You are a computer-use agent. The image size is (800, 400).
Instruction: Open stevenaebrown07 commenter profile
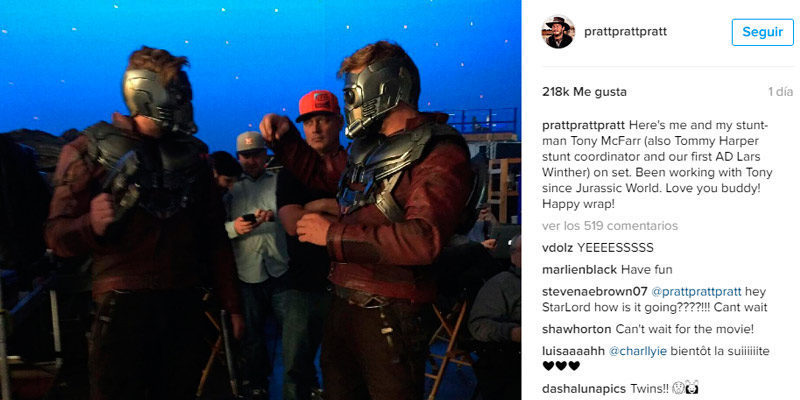594,292
